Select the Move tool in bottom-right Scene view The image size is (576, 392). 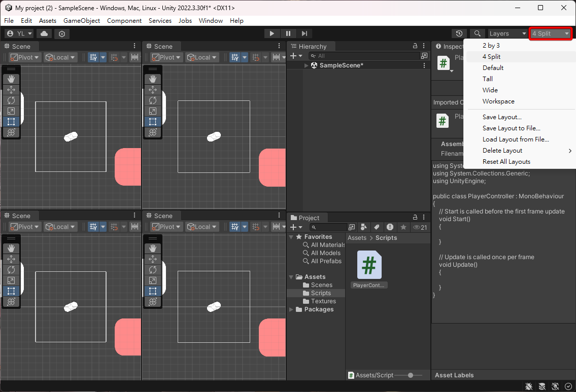[153, 259]
